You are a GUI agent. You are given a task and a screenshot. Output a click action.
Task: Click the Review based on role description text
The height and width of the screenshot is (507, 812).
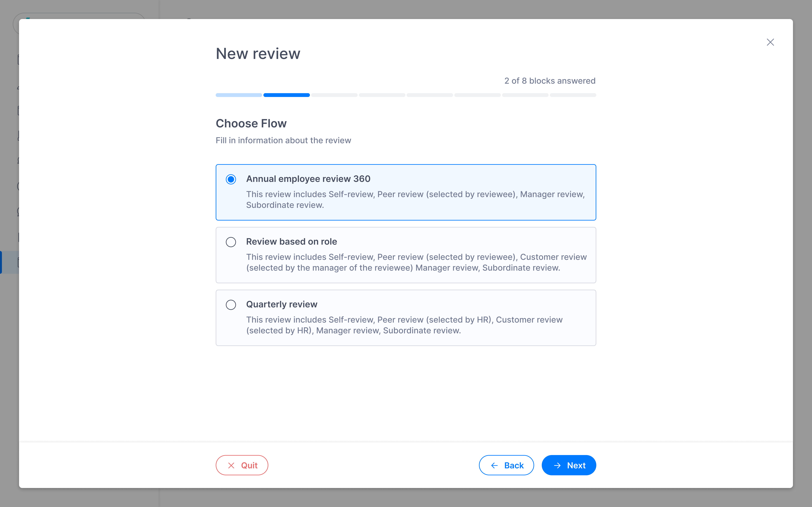tap(416, 262)
